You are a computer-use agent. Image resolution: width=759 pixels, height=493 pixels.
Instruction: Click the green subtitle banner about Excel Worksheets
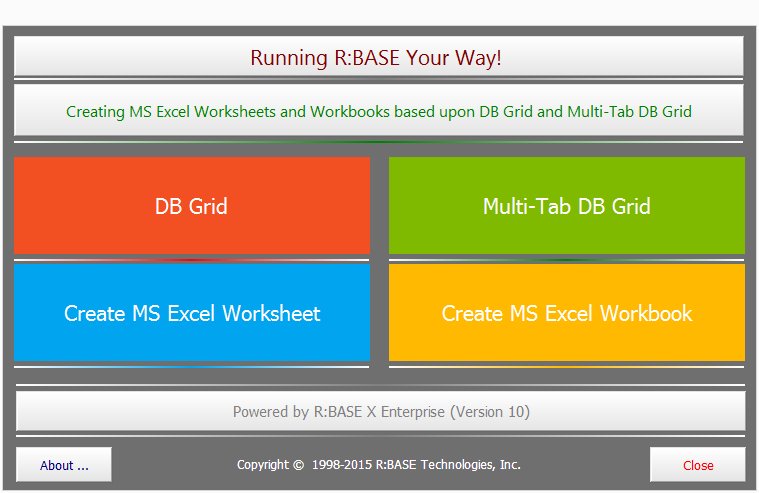379,111
